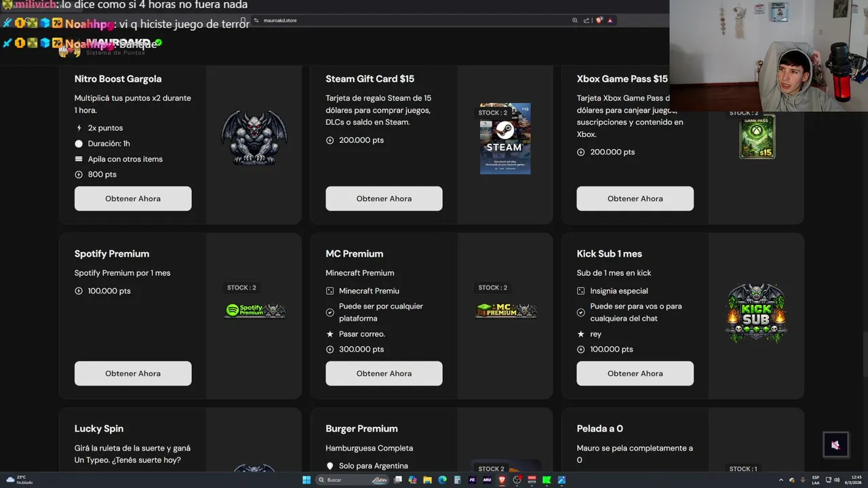868x488 pixels.
Task: Click the Spotify 100.000 pts price
Action: [102, 291]
